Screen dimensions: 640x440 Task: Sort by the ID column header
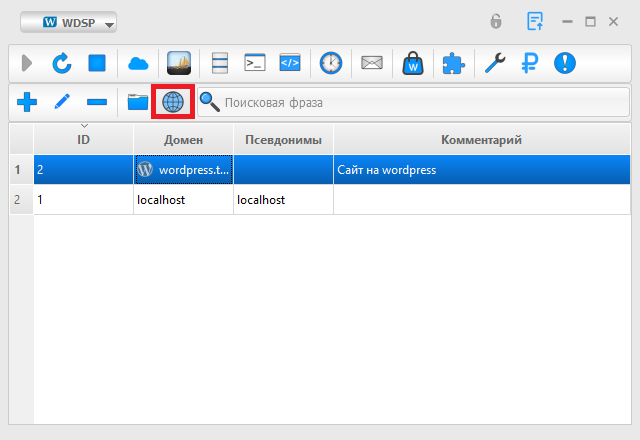pyautogui.click(x=83, y=140)
